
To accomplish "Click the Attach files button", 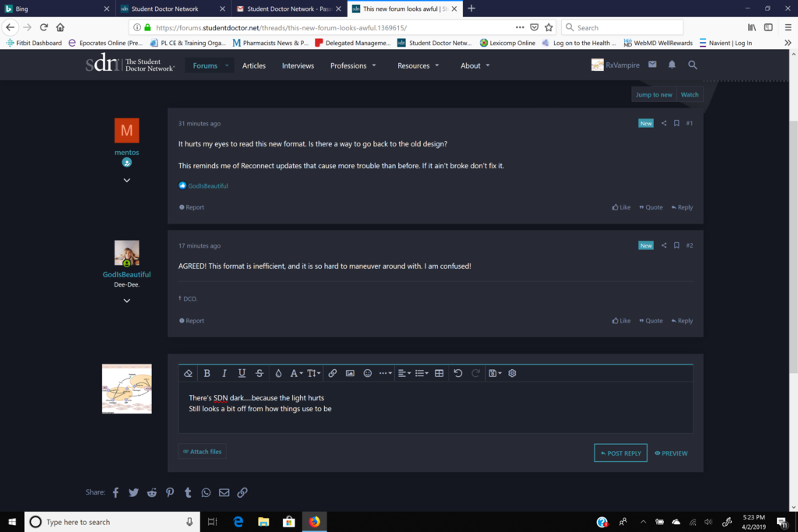I will (x=203, y=452).
